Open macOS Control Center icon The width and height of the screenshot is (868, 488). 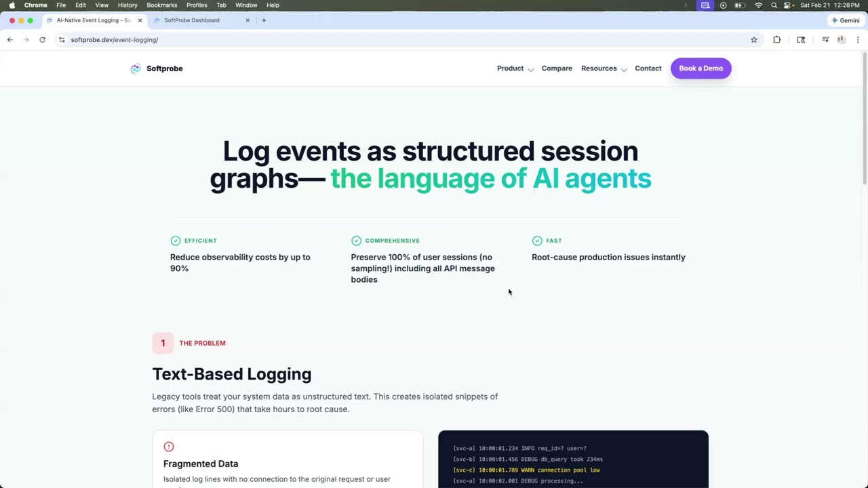pyautogui.click(x=788, y=5)
